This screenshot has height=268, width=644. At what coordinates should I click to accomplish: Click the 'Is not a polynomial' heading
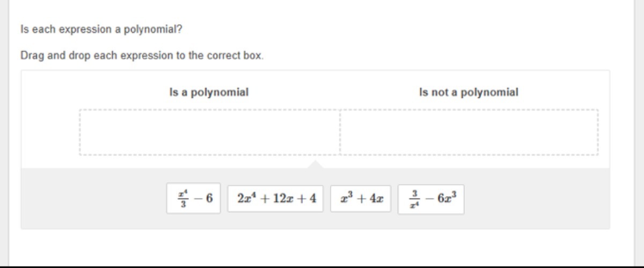pos(469,92)
